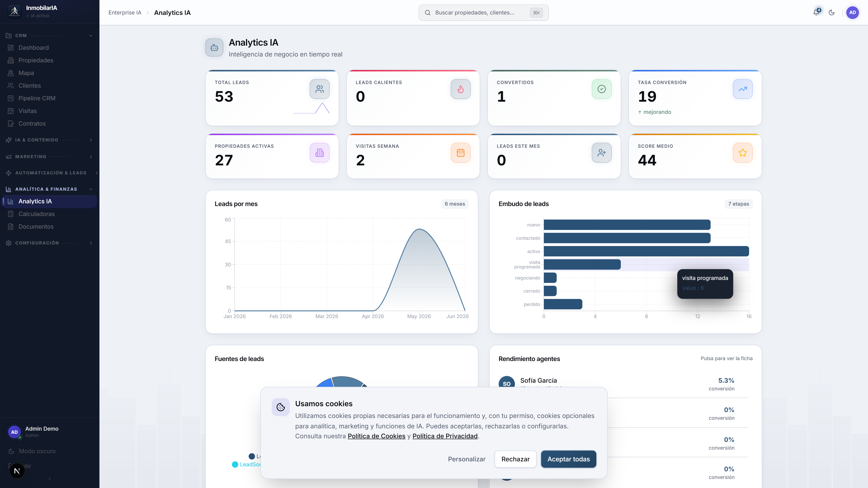This screenshot has width=868, height=488.
Task: Open Pipeline CRM menu item
Action: tap(50, 98)
